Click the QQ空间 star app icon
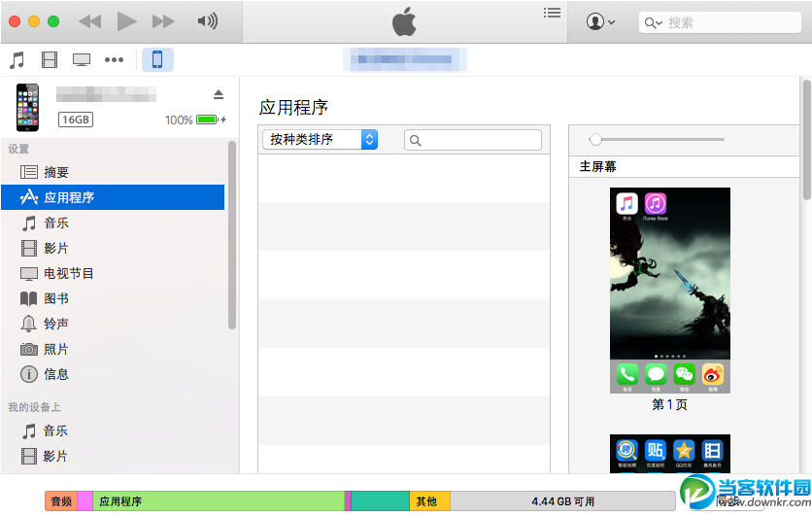812x516 pixels. coord(684,450)
